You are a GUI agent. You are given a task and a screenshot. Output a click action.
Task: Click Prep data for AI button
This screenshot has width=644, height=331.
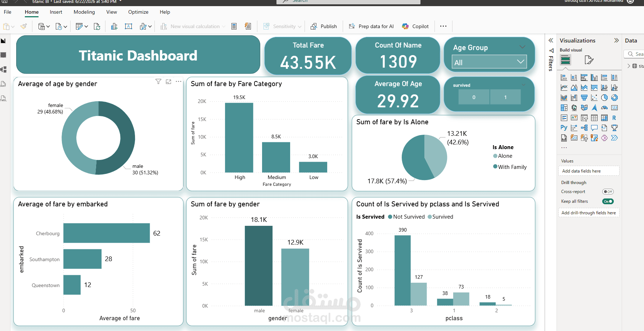[x=371, y=26]
